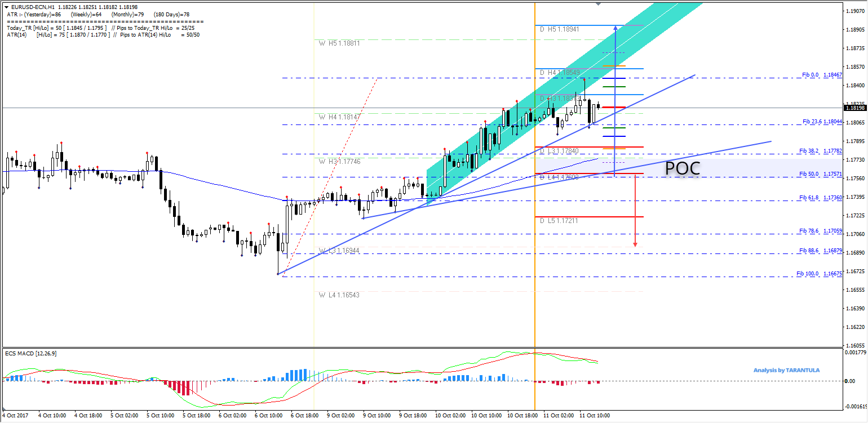This screenshot has width=868, height=423.
Task: Click the current price tag 1.18198
Action: pos(855,108)
